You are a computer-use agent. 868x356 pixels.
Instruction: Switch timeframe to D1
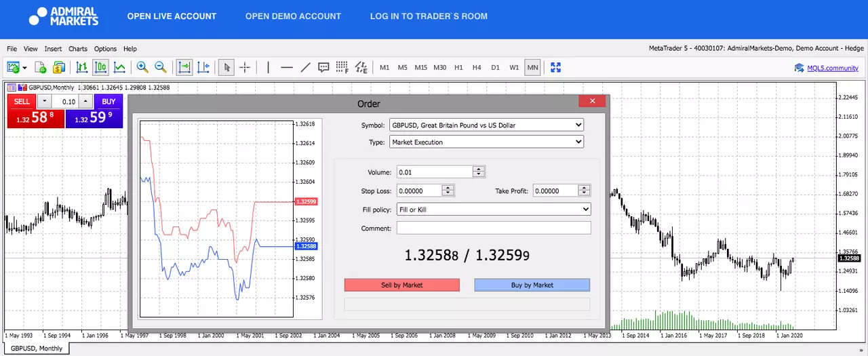pos(495,68)
